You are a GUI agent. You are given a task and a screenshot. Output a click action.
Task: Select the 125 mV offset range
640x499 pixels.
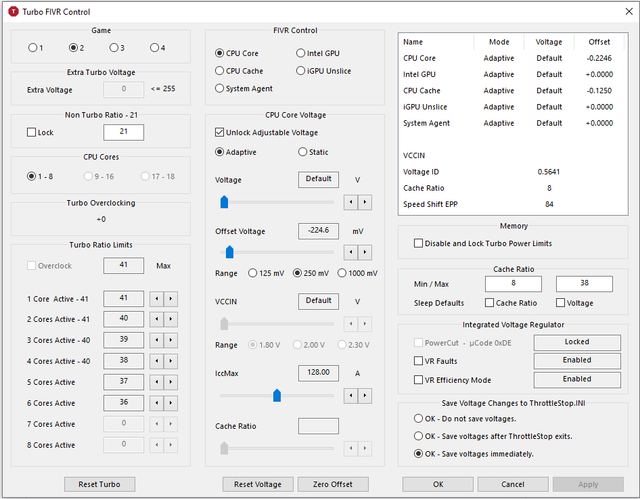[x=251, y=273]
